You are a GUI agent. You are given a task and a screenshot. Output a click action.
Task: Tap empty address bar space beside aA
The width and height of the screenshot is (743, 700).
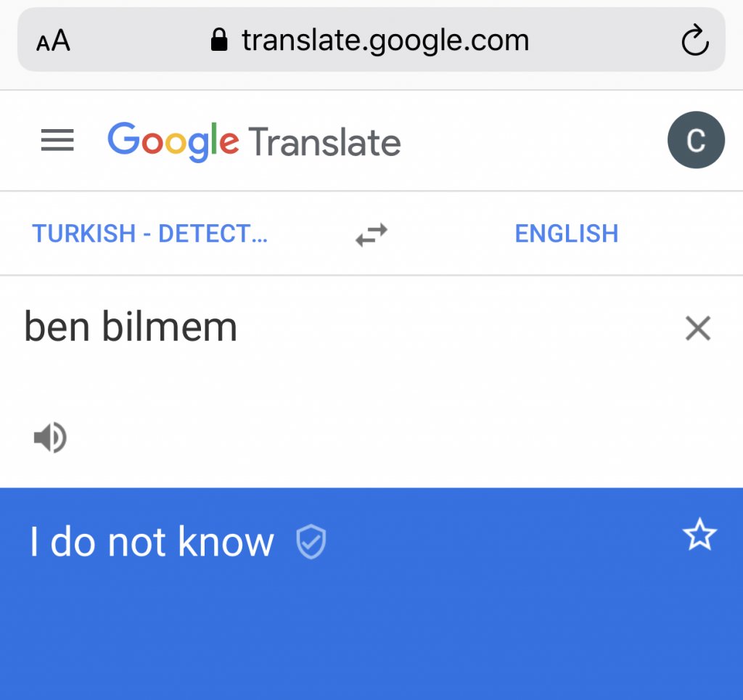click(138, 41)
